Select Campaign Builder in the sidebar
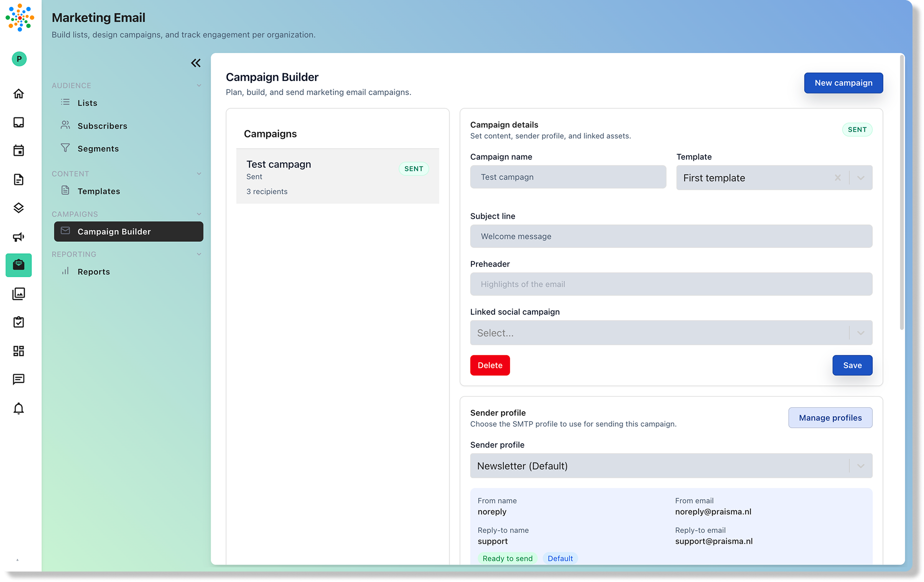This screenshot has width=924, height=582. (x=114, y=231)
